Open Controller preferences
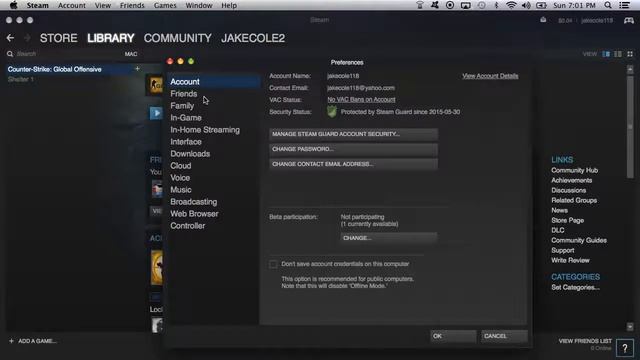Image resolution: width=640 pixels, height=360 pixels. point(188,226)
